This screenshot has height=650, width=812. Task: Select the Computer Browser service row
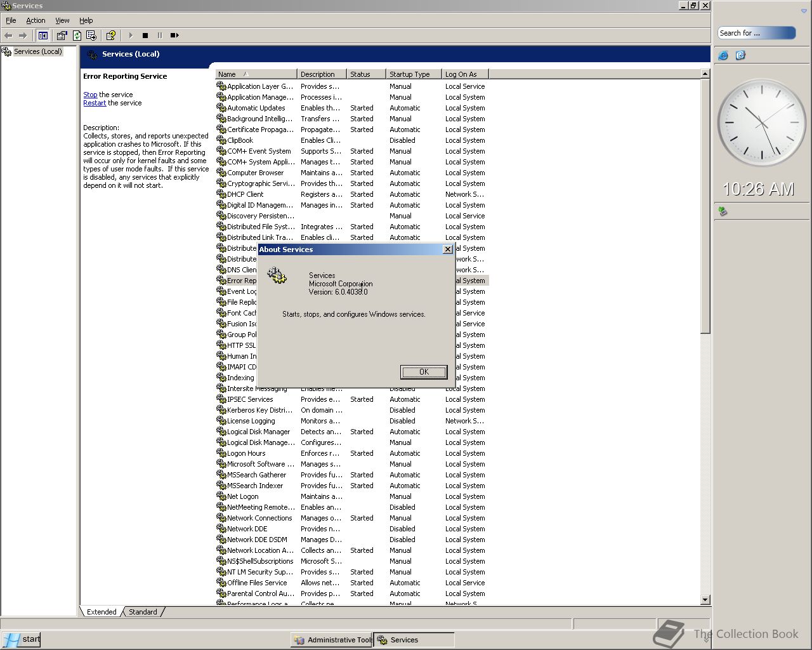pos(352,173)
